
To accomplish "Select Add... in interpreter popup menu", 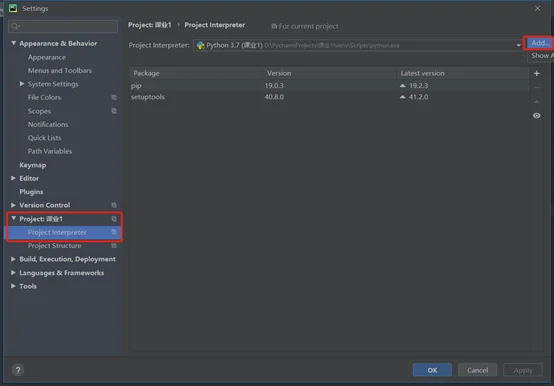I will 540,43.
